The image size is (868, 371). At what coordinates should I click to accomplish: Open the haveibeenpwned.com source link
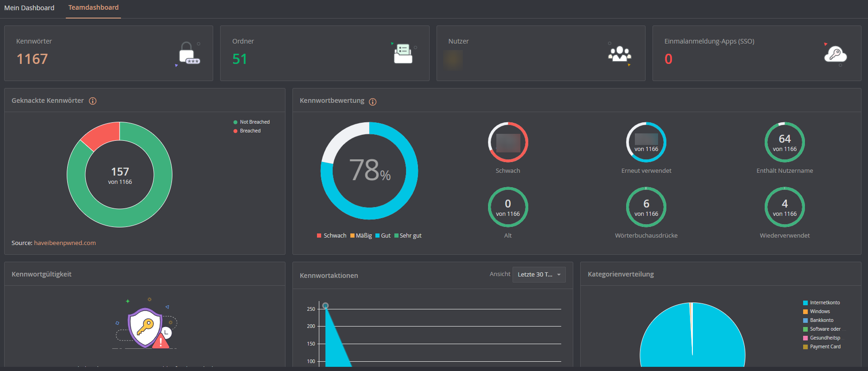click(x=65, y=243)
